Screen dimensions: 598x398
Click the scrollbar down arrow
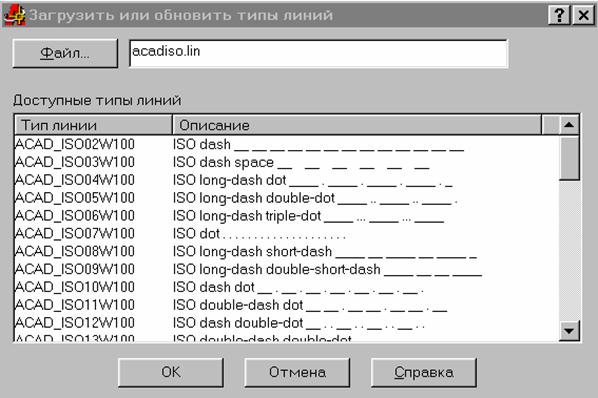[x=569, y=331]
